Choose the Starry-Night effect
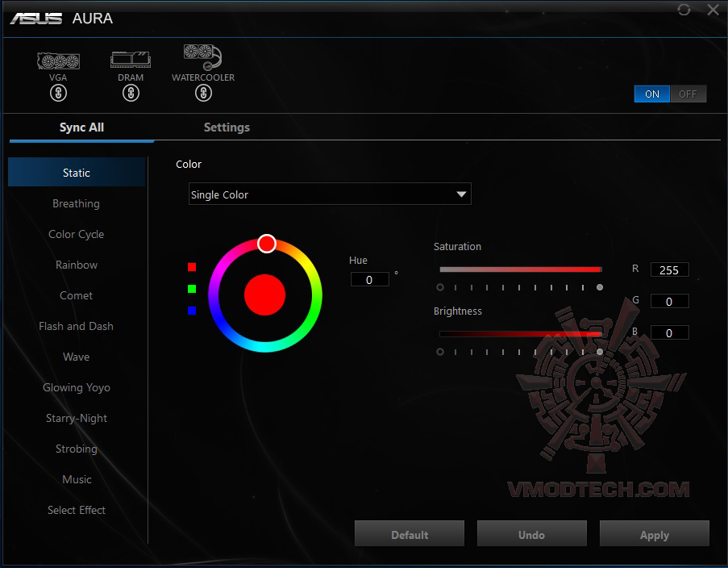This screenshot has width=728, height=568. tap(77, 418)
